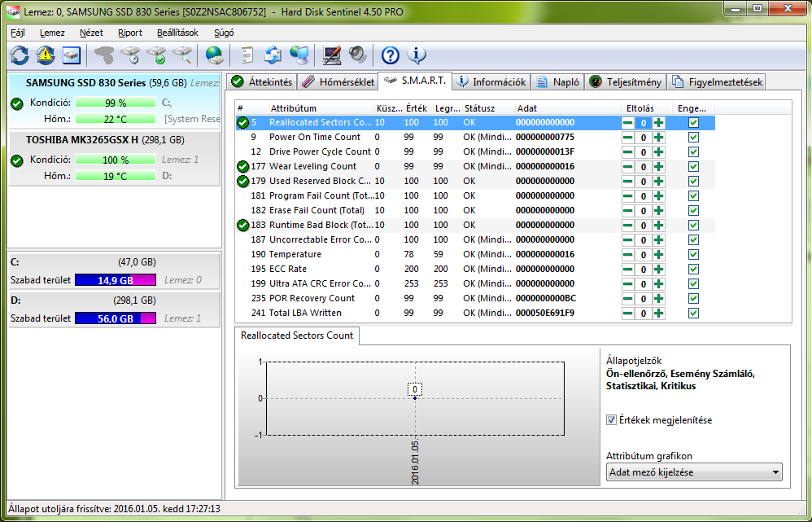Screen dimensions: 812x522
Task: Open the Beállítások menu
Action: (x=177, y=33)
